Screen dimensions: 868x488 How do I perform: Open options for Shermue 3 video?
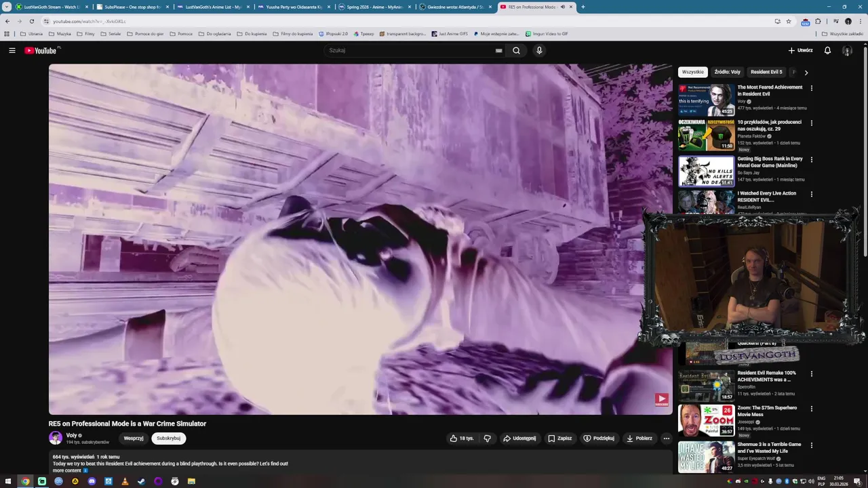click(x=811, y=446)
